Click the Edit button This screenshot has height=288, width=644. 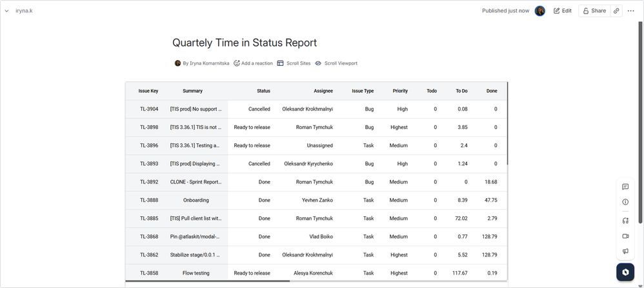562,11
